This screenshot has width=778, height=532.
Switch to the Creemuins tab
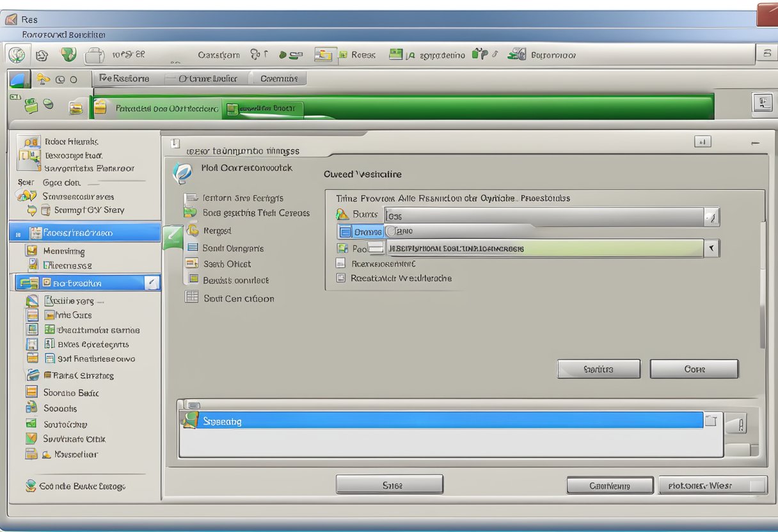click(279, 79)
